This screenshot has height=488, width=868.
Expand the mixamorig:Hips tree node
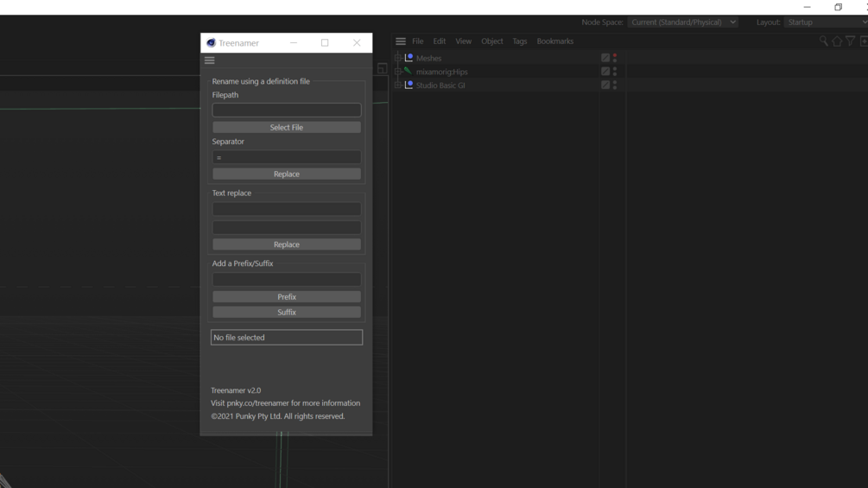[397, 72]
